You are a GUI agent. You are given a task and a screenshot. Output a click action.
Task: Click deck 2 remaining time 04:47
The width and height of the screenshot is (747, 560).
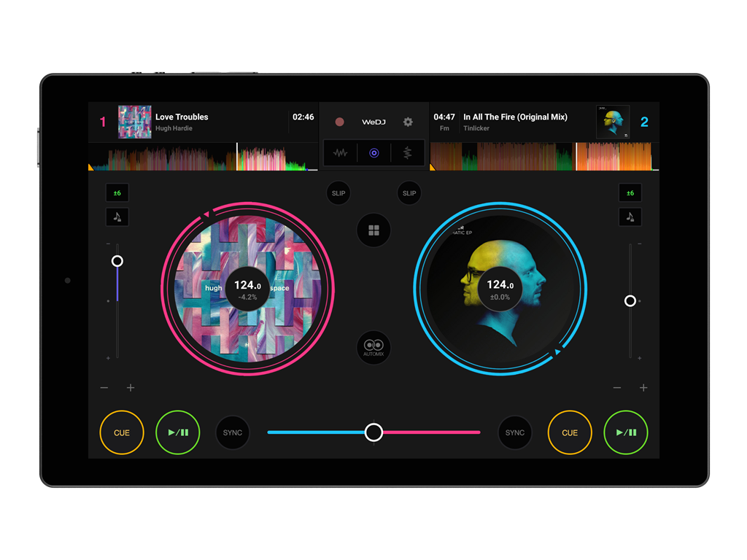[x=444, y=117]
